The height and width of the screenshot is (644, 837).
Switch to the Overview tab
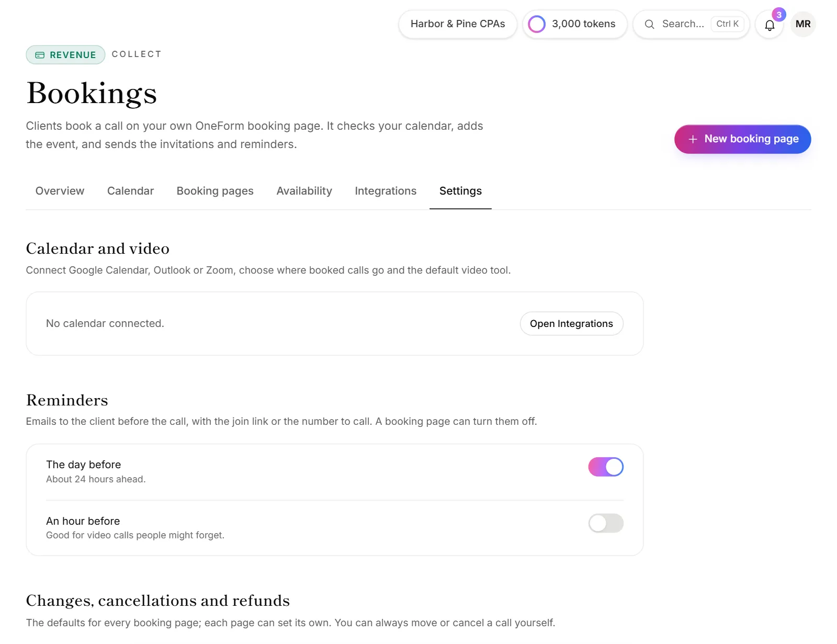click(x=60, y=191)
